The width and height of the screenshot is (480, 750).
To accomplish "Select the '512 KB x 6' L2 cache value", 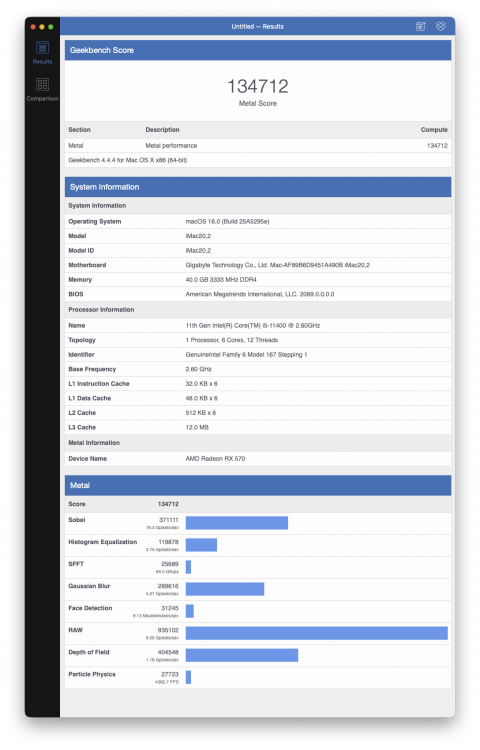I will 200,413.
